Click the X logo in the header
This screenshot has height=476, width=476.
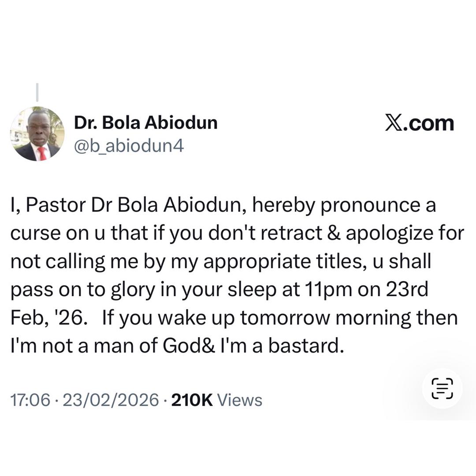point(395,123)
